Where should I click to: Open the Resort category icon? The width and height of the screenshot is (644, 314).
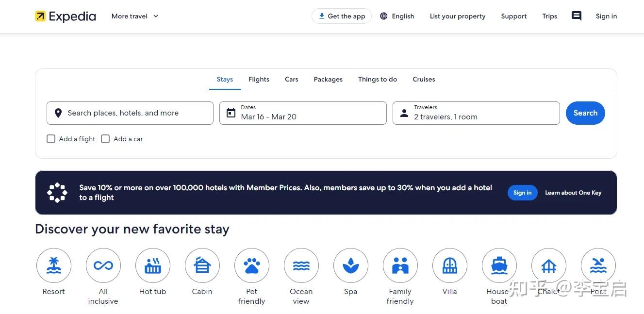coord(54,265)
